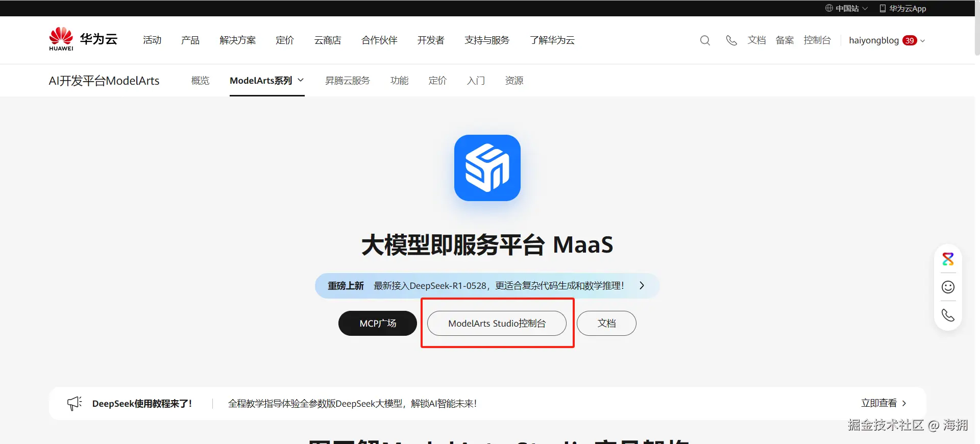This screenshot has height=444, width=980.
Task: Click the smiley feedback icon in sidebar
Action: click(948, 287)
